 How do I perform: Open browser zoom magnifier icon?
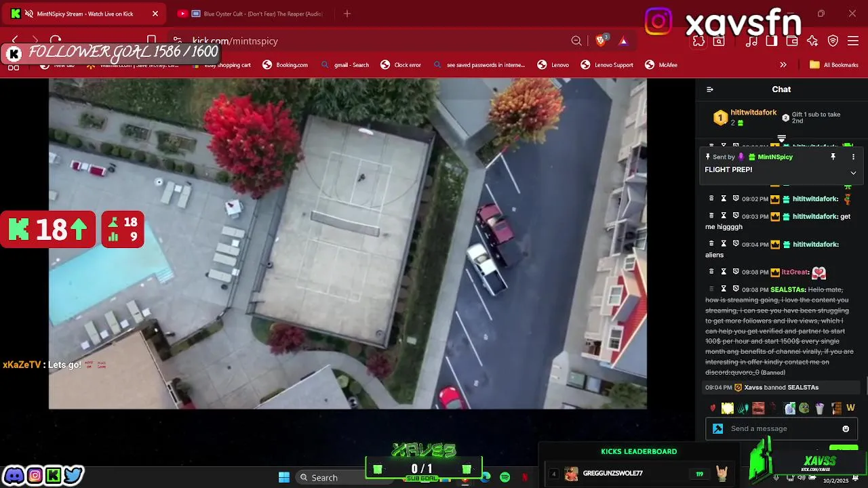(x=576, y=41)
